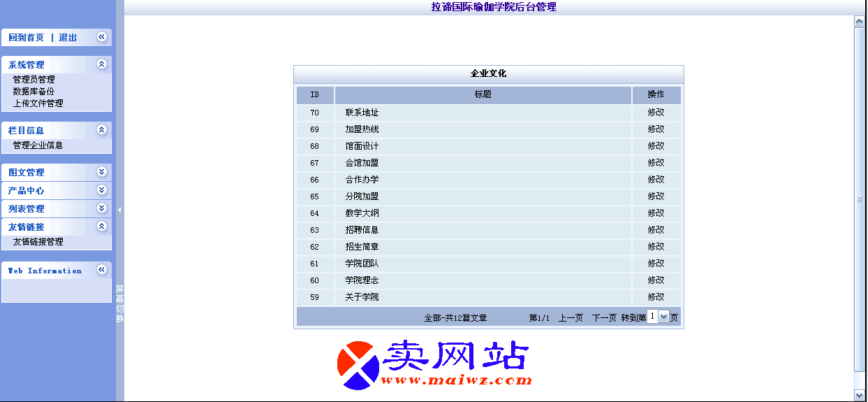Click the ID cell 70
Image resolution: width=868 pixels, height=402 pixels.
point(314,113)
